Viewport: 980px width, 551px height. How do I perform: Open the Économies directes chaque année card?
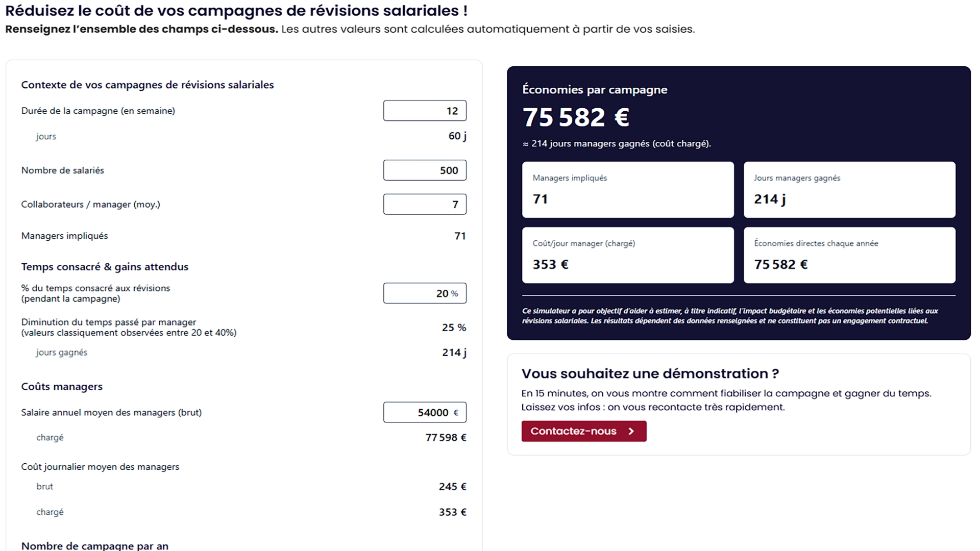pos(849,255)
